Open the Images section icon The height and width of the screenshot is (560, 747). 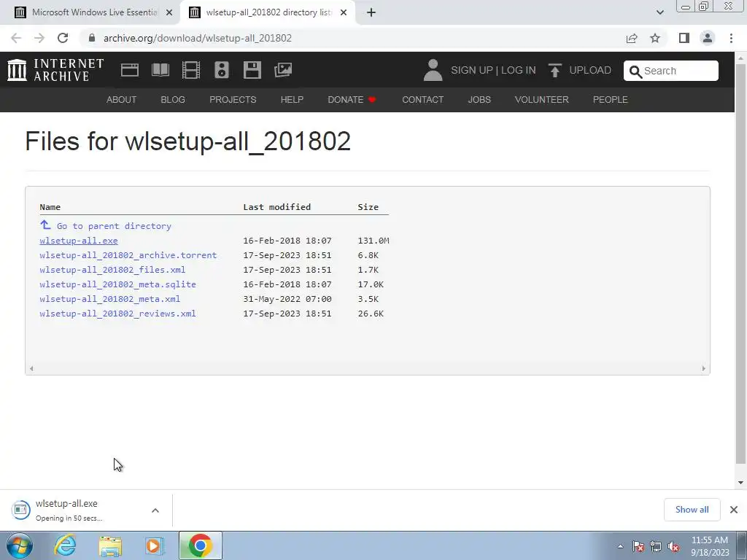(283, 70)
